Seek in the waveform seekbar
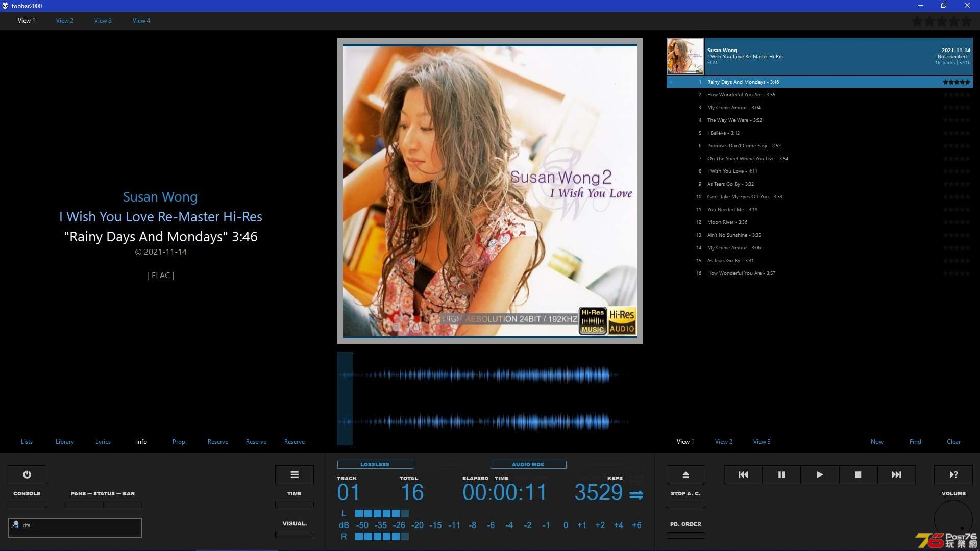The image size is (980, 551). point(490,398)
